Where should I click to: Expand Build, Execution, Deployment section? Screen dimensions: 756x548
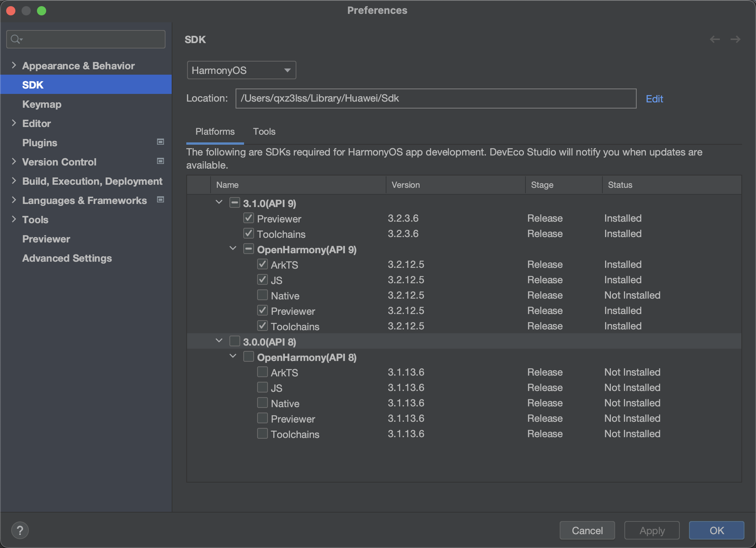14,180
